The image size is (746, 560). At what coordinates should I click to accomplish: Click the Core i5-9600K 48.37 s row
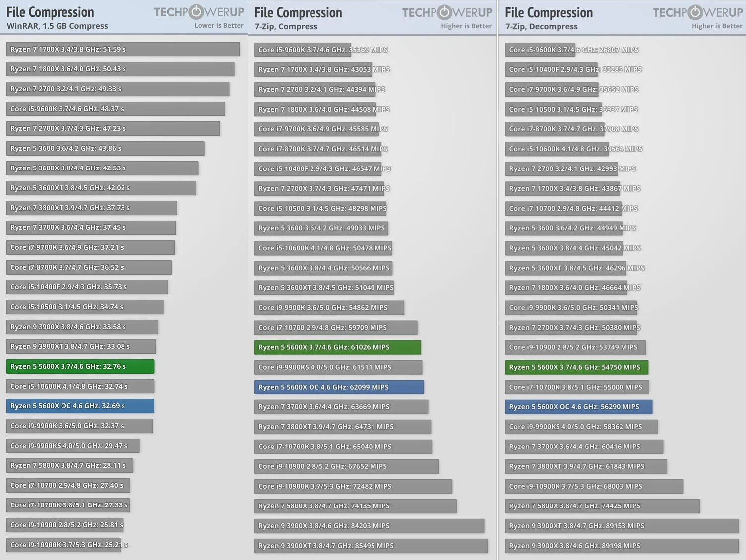116,109
